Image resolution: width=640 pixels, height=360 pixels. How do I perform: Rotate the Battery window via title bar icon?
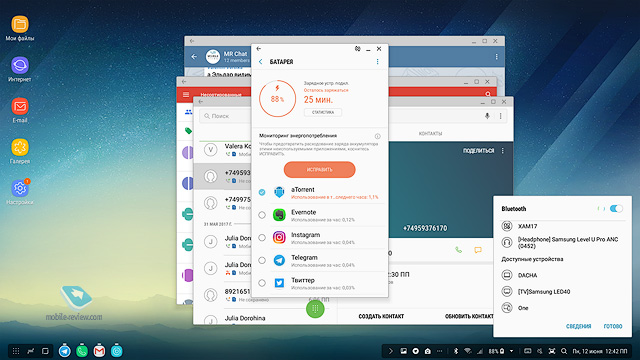coord(358,49)
